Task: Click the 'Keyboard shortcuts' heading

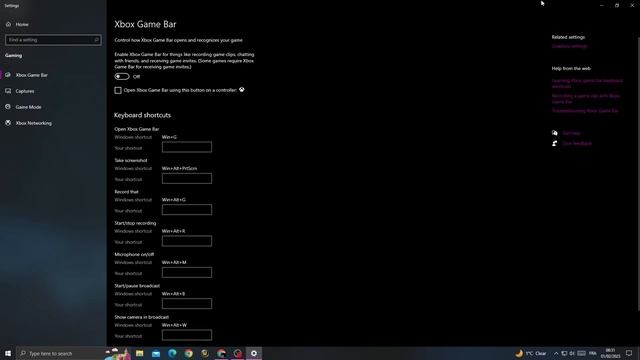Action: 142,115
